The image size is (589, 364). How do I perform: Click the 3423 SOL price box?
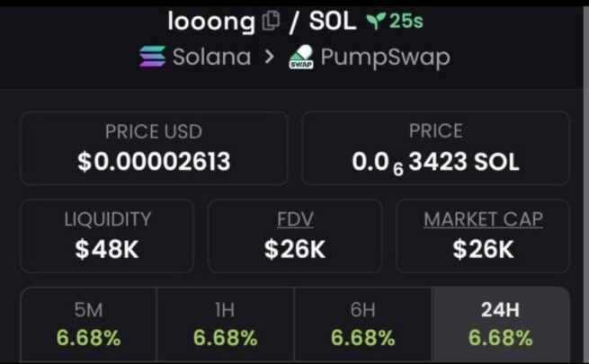pyautogui.click(x=436, y=148)
